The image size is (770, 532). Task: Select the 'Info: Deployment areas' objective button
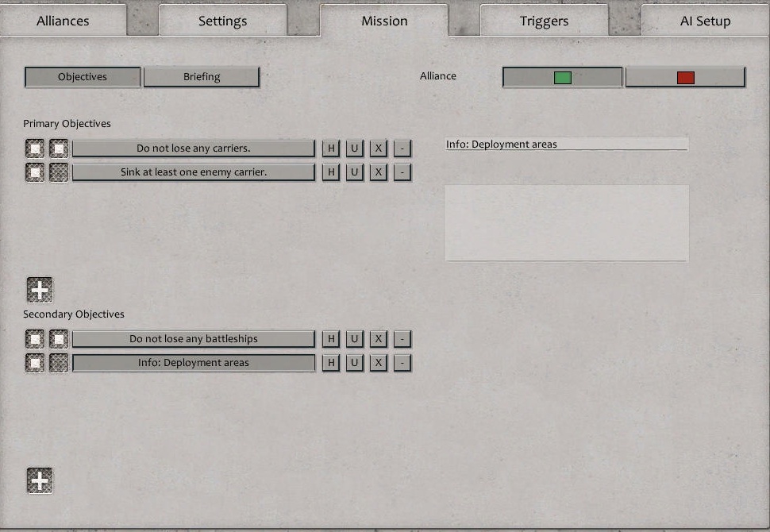[194, 363]
